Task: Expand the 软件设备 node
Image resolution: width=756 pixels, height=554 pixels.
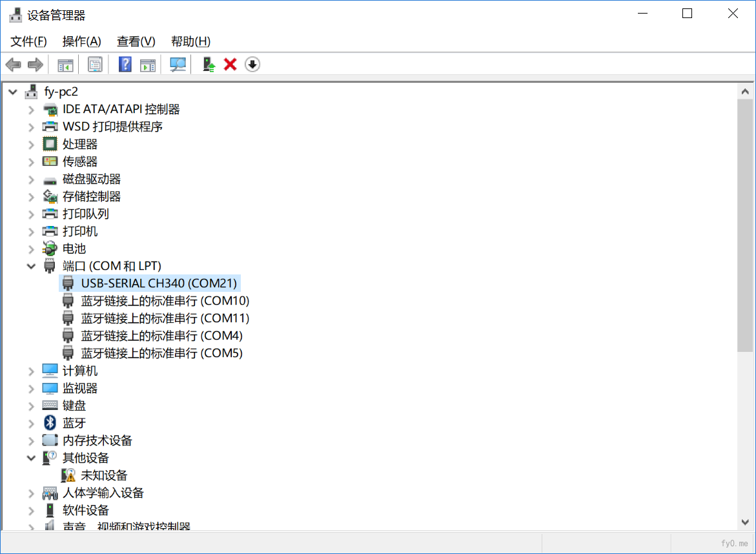Action: [x=32, y=511]
